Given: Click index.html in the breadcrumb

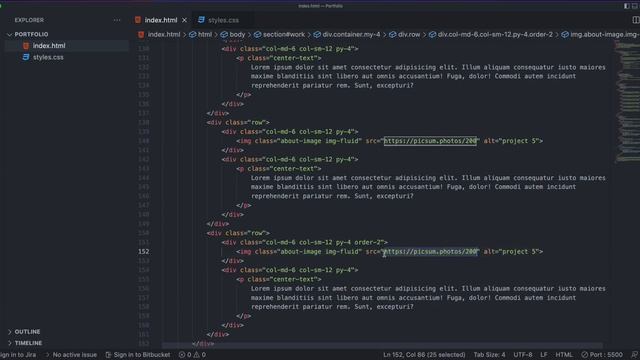Looking at the screenshot, I should click(x=164, y=35).
